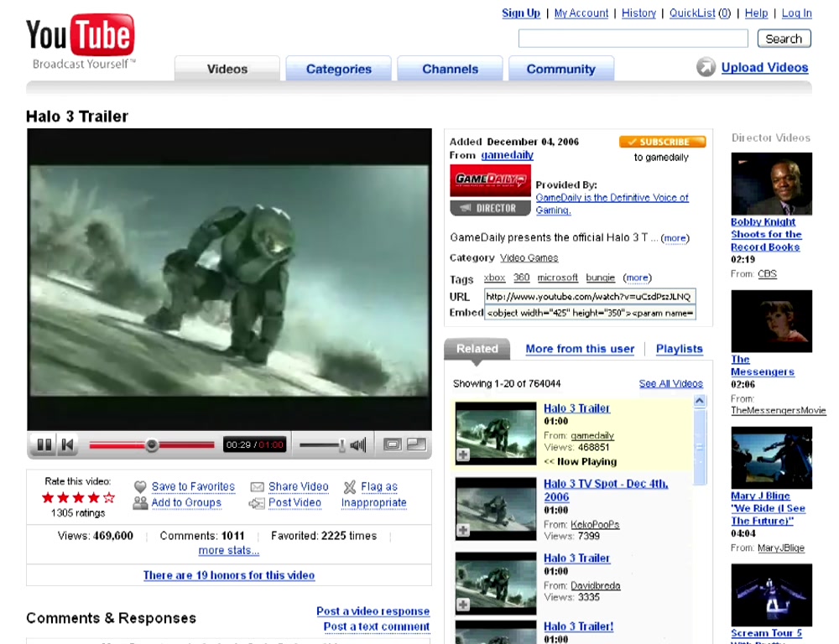This screenshot has height=644, width=839.
Task: Click into the search text field
Action: (633, 39)
